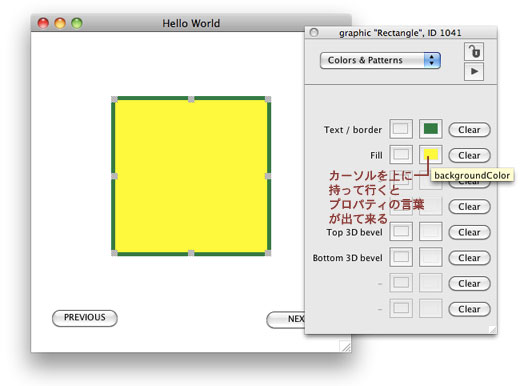The image size is (532, 386).
Task: Clear the Bottom 3D bevel color
Action: pyautogui.click(x=470, y=258)
